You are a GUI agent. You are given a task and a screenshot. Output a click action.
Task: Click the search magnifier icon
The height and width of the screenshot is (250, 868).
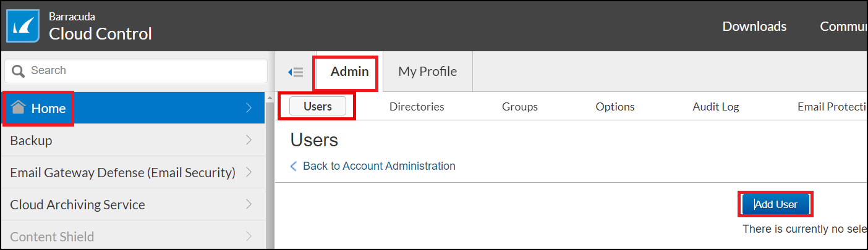pos(18,71)
